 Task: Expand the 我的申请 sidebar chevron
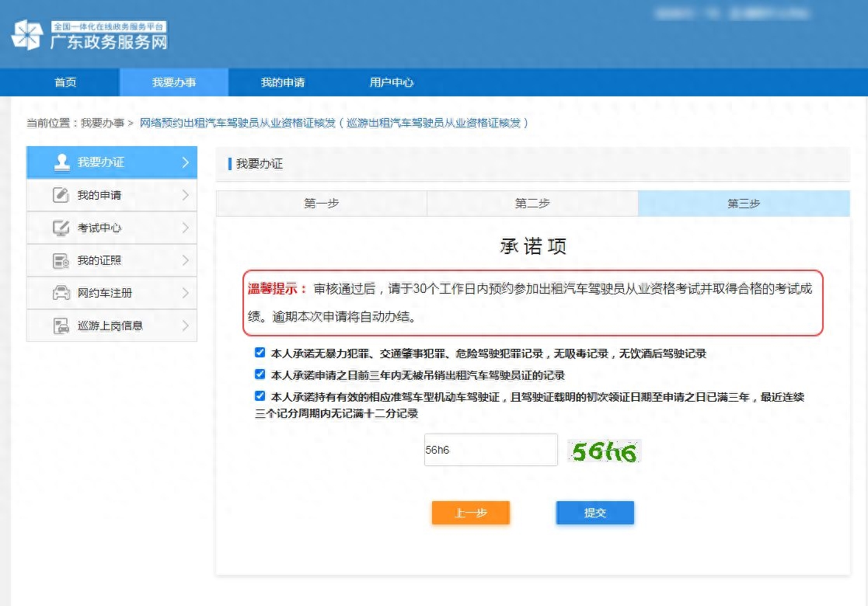coord(186,195)
